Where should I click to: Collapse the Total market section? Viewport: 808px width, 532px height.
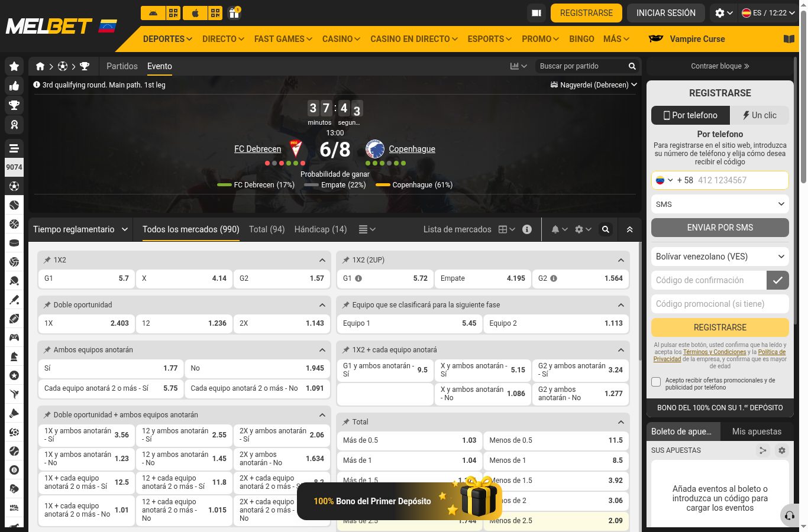coord(621,422)
